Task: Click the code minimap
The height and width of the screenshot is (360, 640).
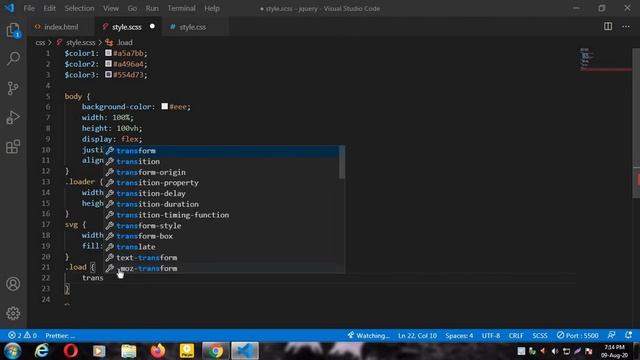Action: coord(606,60)
